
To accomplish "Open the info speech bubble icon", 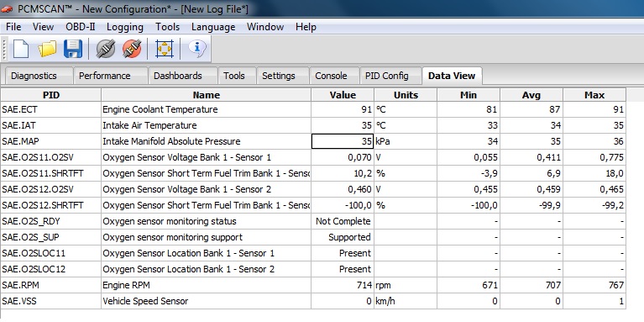I will tap(197, 48).
